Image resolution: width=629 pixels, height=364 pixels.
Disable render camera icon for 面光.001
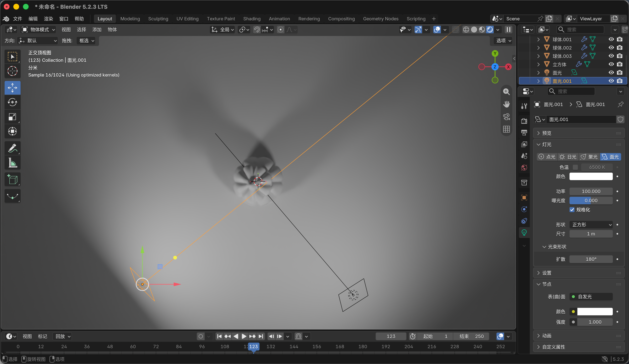(x=619, y=81)
